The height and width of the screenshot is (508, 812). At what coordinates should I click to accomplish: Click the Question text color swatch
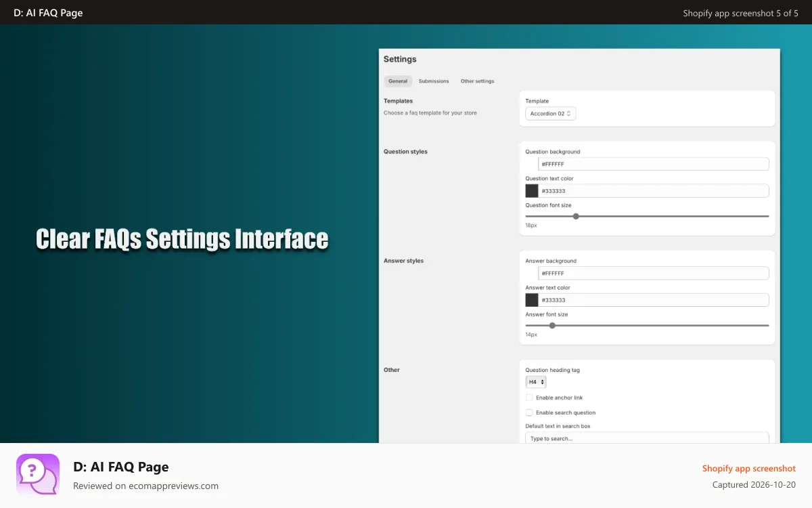coord(532,191)
